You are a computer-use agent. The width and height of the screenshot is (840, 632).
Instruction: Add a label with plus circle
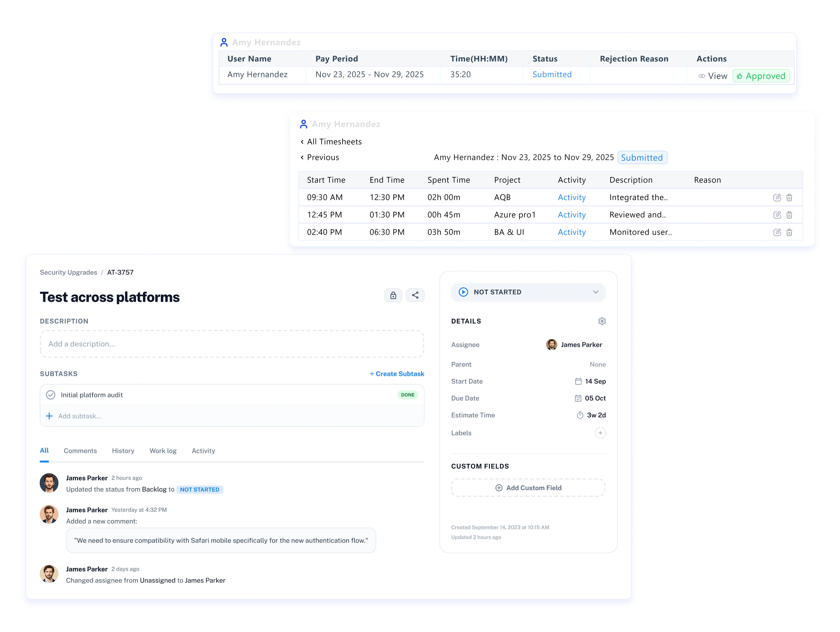600,433
